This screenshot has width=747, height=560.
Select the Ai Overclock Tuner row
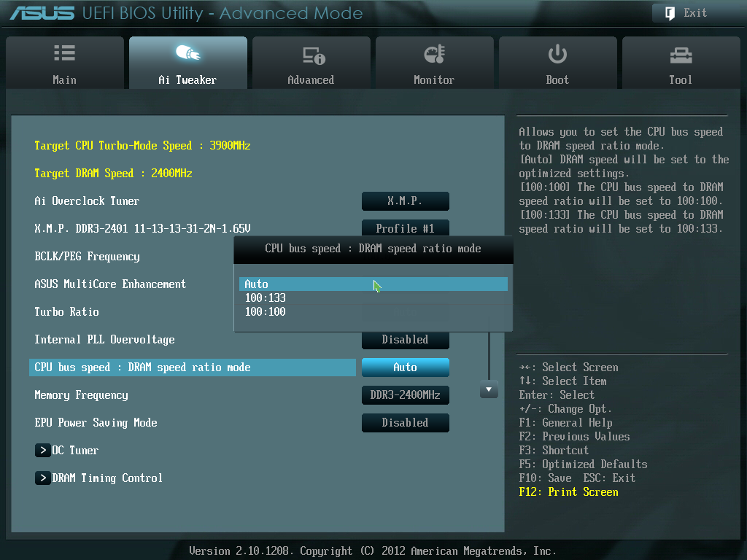tap(87, 201)
